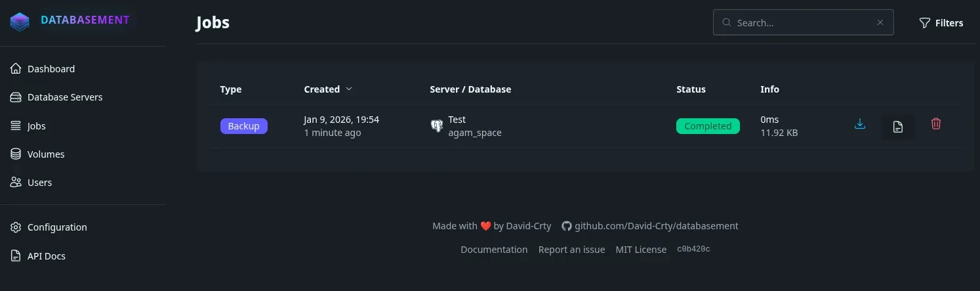Click Report an issue link
The image size is (980, 291).
click(x=571, y=250)
